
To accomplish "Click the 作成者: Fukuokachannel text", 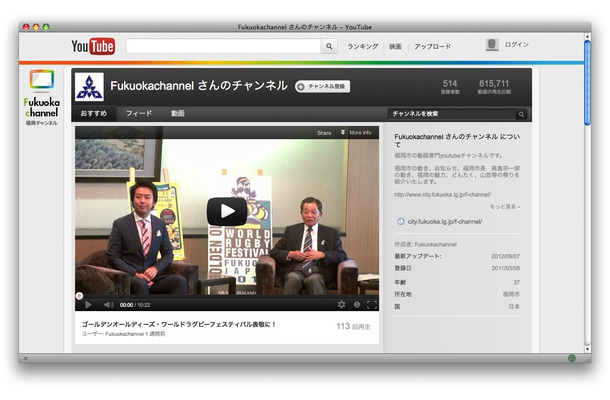I will pos(426,244).
